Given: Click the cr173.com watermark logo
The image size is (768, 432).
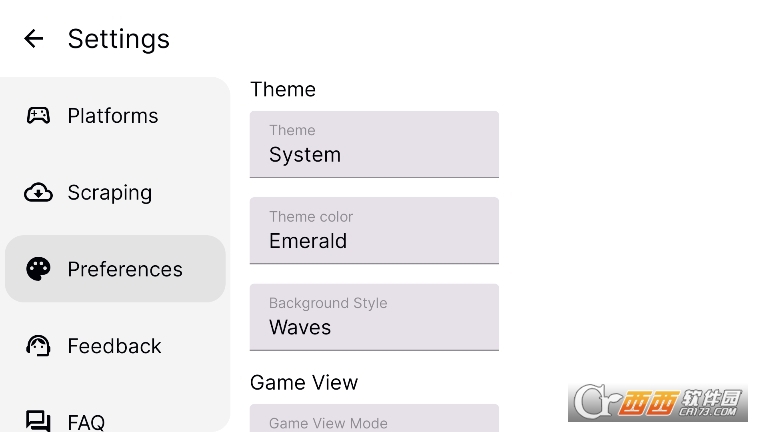Looking at the screenshot, I should [x=658, y=403].
